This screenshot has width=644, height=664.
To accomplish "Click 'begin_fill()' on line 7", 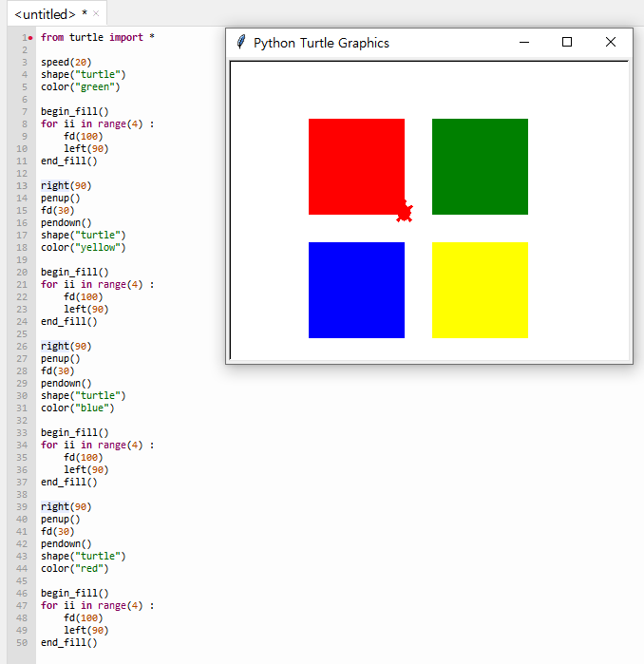I will (74, 111).
